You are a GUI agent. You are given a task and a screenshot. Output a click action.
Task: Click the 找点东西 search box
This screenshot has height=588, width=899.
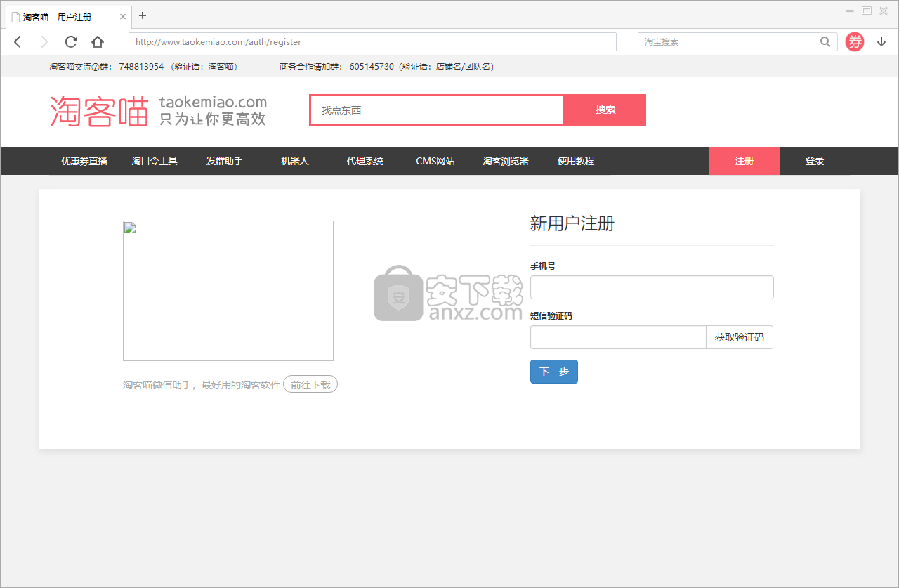[437, 110]
